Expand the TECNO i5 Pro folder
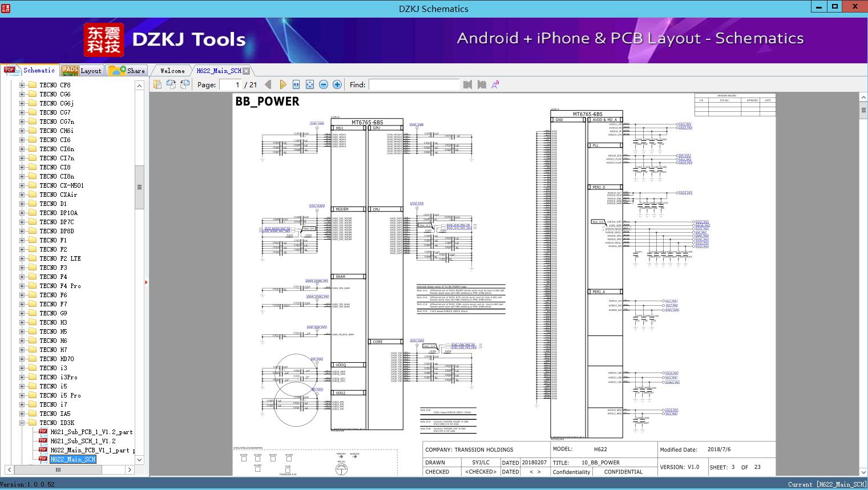Image resolution: width=868 pixels, height=490 pixels. [x=22, y=395]
